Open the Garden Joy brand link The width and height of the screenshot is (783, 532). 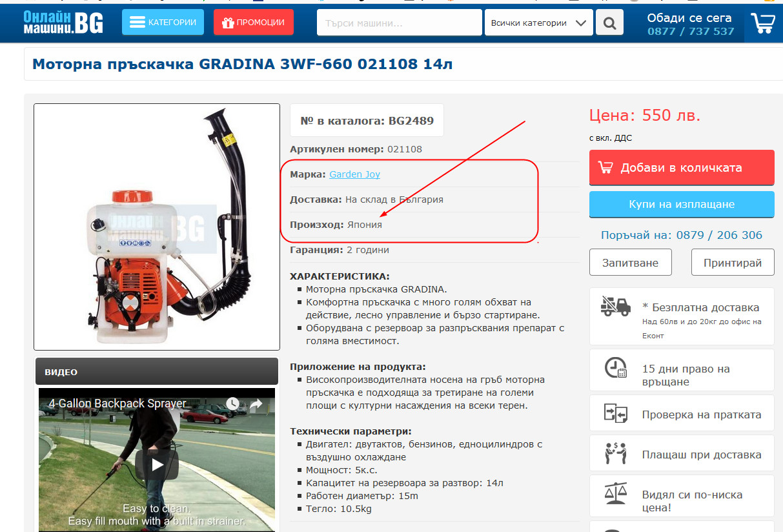coord(354,174)
